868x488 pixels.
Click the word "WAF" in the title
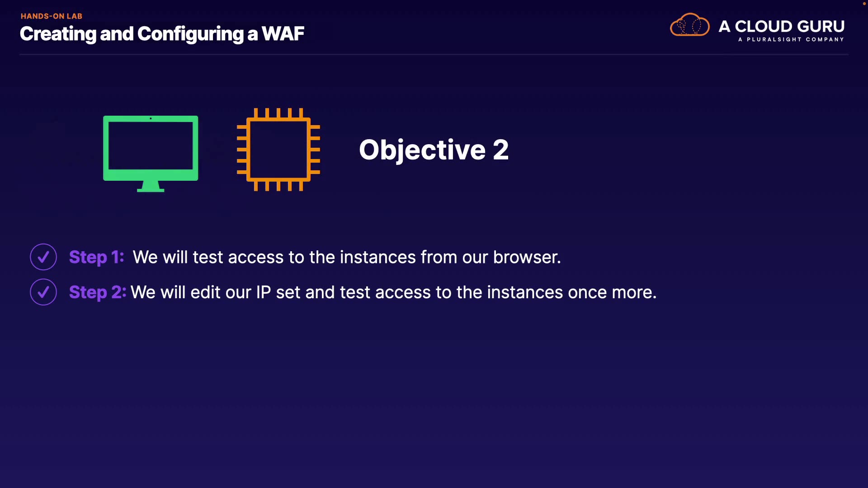click(283, 34)
